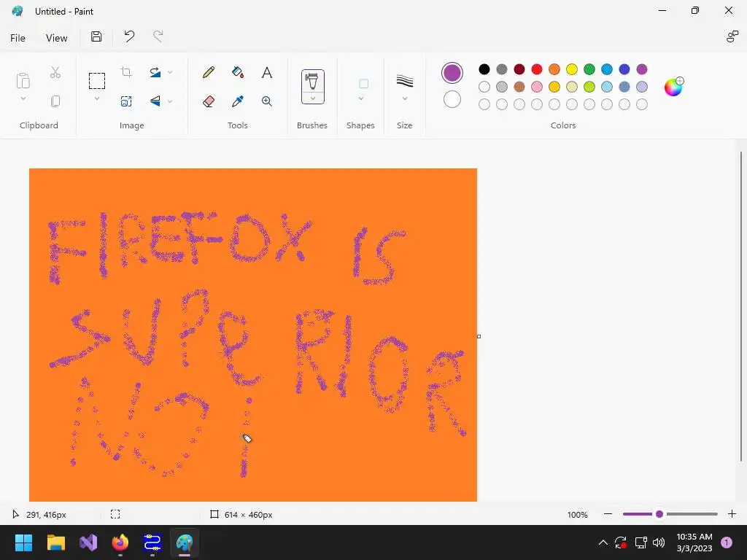
Task: Click the Flip icon
Action: pos(155,101)
